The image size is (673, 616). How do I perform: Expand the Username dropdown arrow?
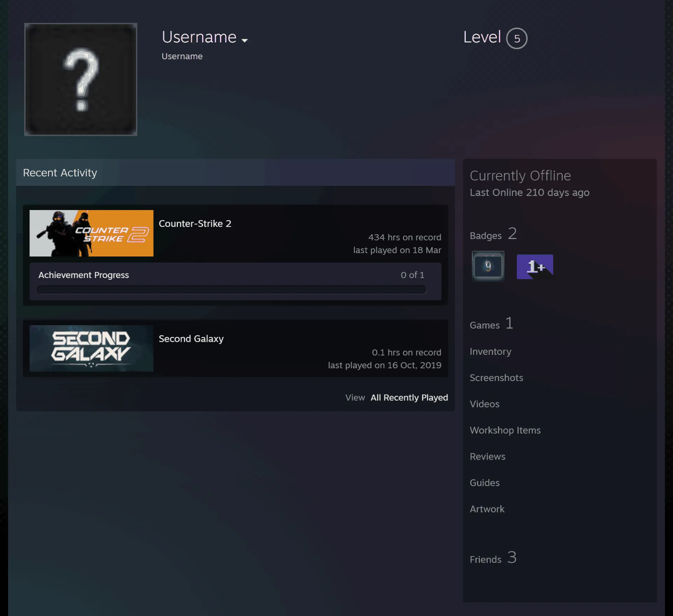(245, 40)
